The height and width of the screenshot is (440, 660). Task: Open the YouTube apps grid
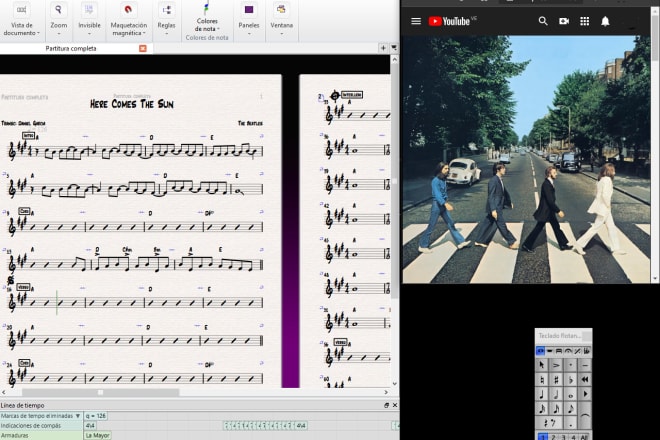pyautogui.click(x=584, y=21)
